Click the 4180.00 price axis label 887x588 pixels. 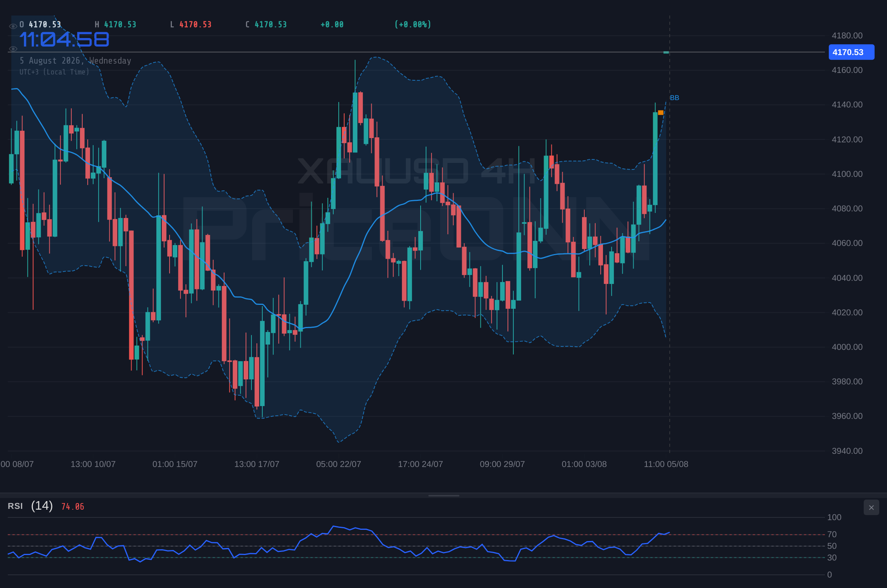(847, 36)
